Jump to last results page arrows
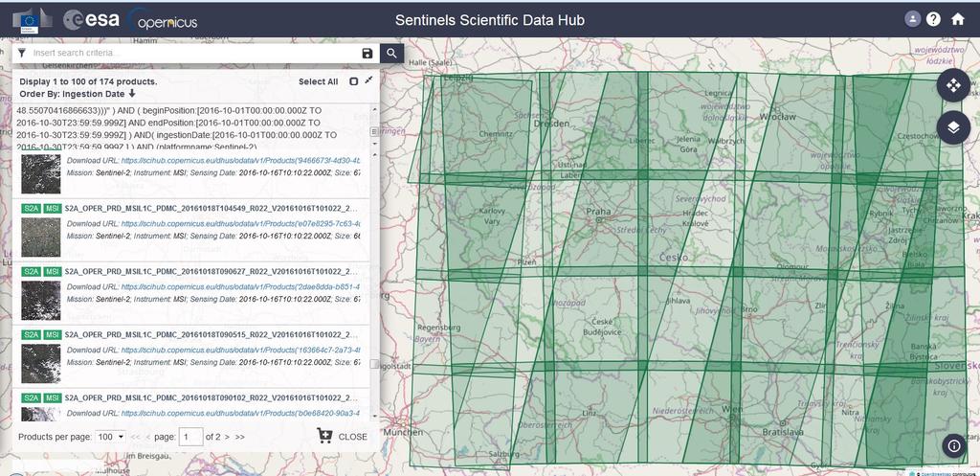The image size is (980, 476). (240, 437)
